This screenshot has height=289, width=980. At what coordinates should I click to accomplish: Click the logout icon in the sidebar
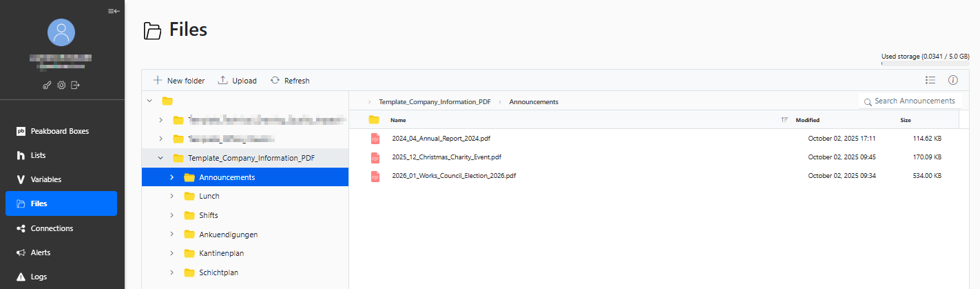coord(75,86)
